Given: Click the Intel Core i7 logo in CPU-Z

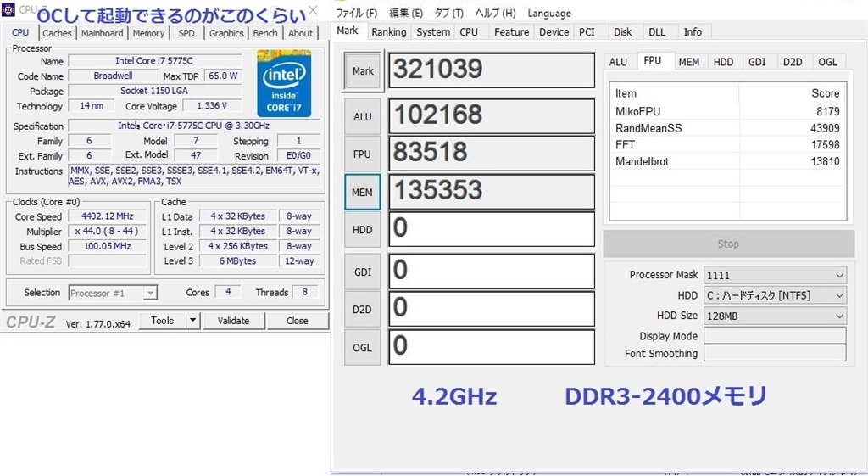Looking at the screenshot, I should tap(284, 83).
